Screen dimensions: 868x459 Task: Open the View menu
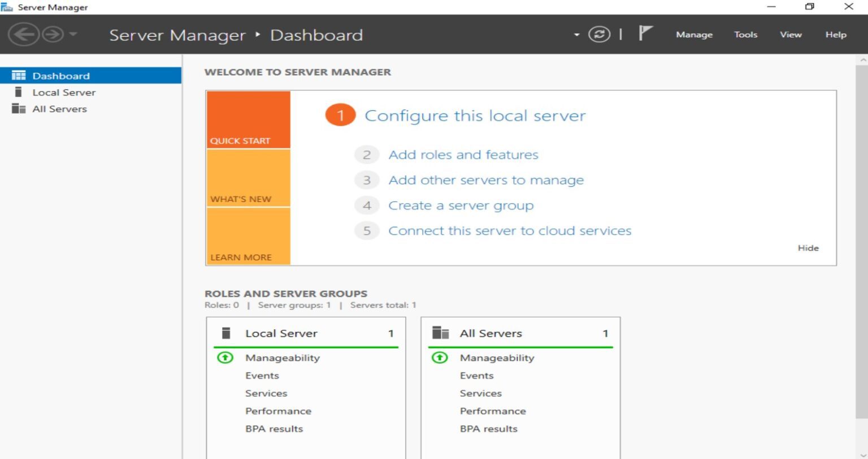tap(790, 34)
